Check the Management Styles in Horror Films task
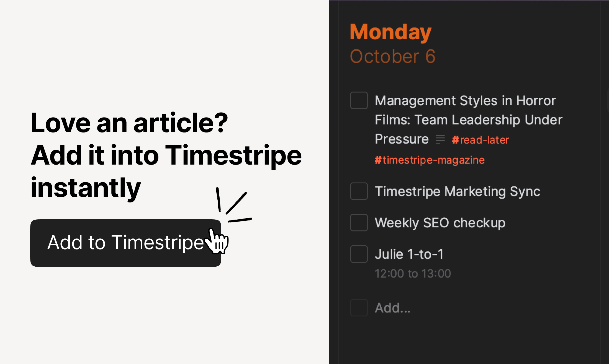609x364 pixels. pos(359,100)
